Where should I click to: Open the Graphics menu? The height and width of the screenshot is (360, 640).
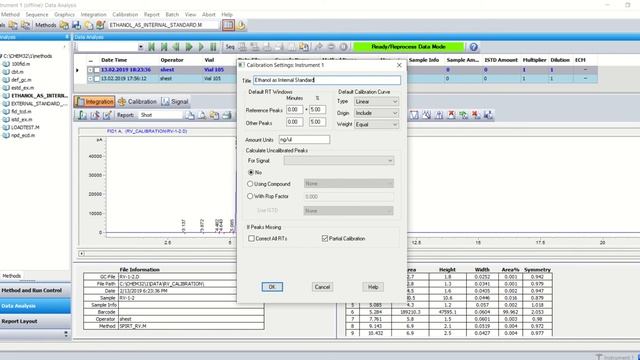tap(64, 14)
